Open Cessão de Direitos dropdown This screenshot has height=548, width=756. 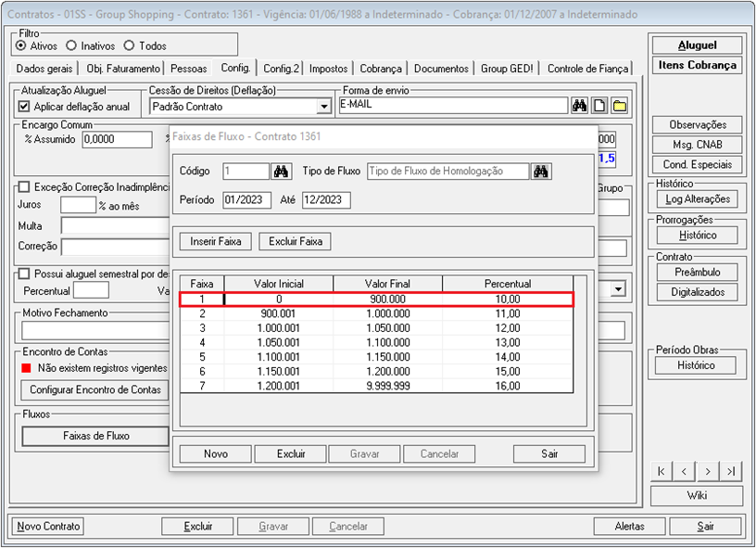[323, 108]
